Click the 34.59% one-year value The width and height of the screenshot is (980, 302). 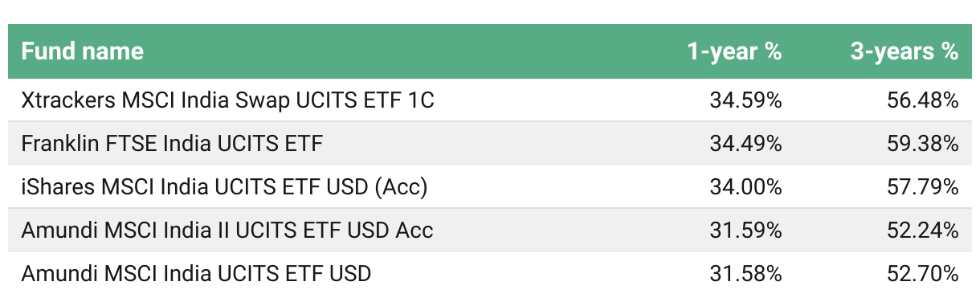point(745,100)
